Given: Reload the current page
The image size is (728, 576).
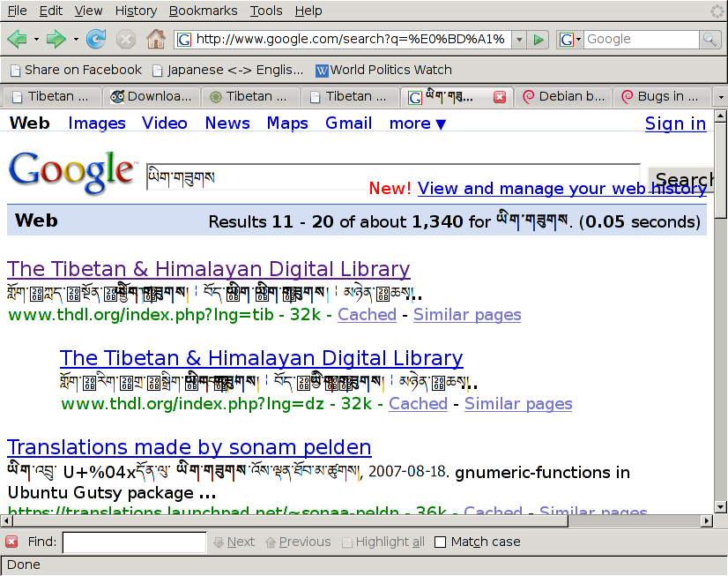Looking at the screenshot, I should point(96,39).
